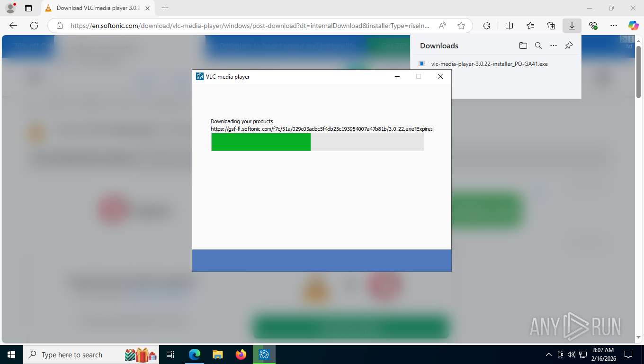Open Edge Settings and more menu
Viewport: 644px width, 364px height.
614,26
